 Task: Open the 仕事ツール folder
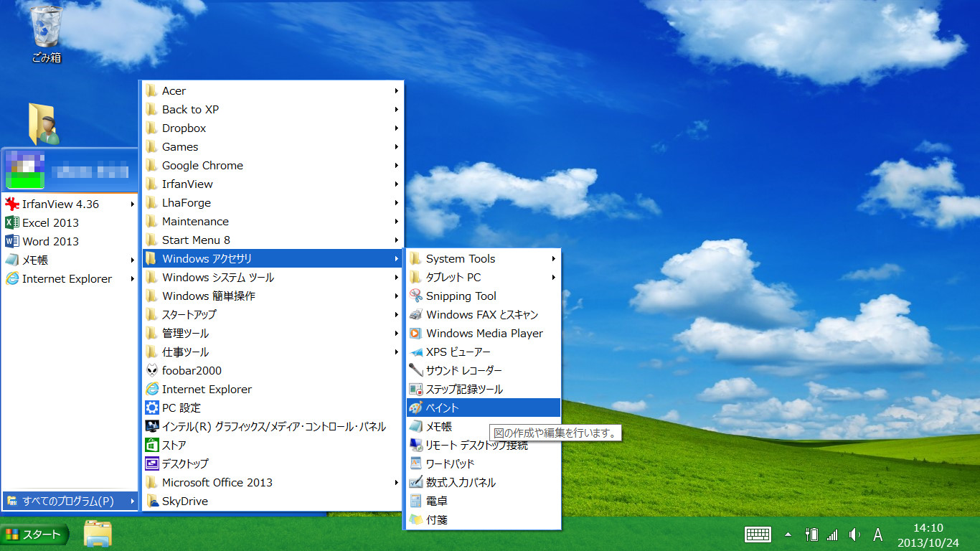pyautogui.click(x=273, y=352)
